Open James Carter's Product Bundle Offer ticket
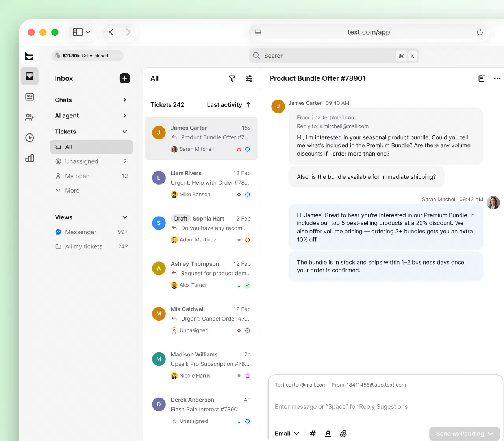 202,139
